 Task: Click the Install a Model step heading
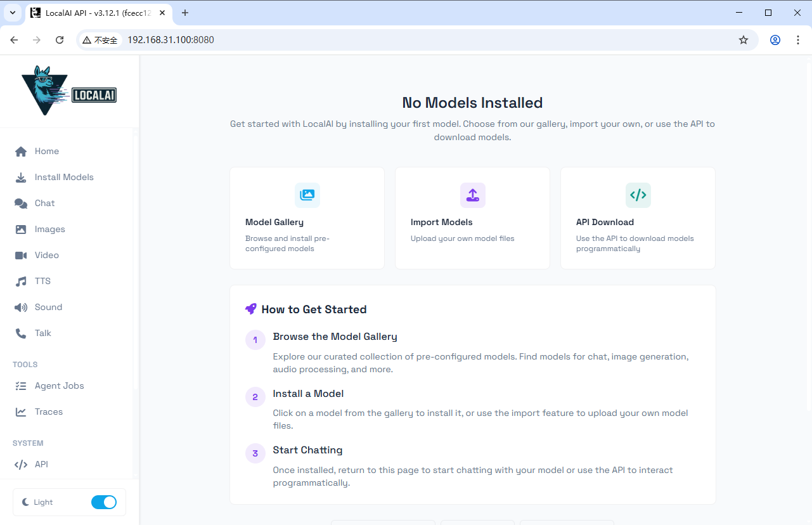(309, 394)
